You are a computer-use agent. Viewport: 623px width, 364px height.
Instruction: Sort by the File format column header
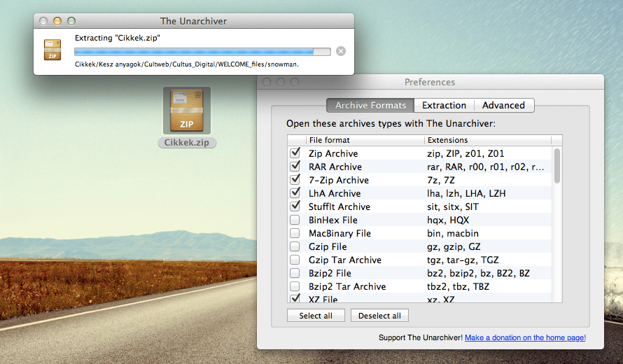[x=365, y=140]
